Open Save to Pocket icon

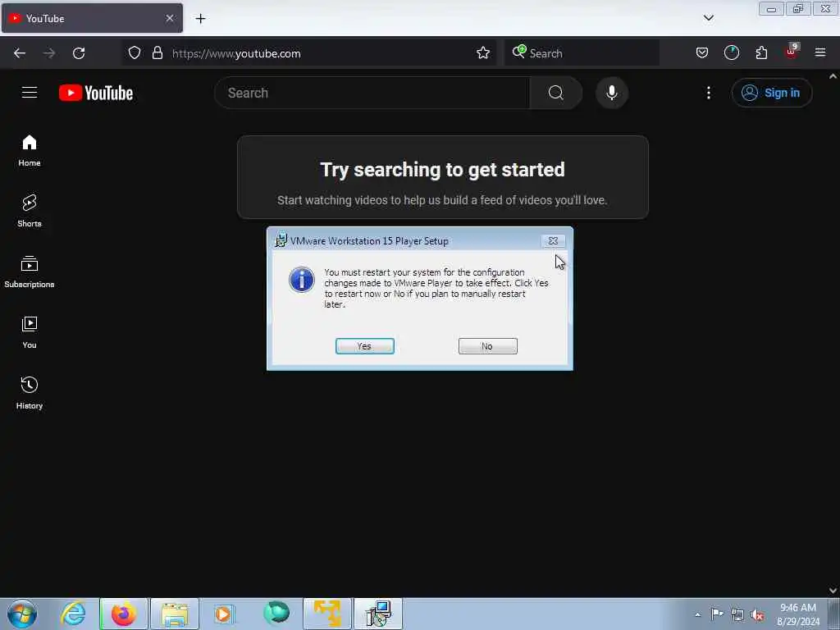(x=702, y=53)
